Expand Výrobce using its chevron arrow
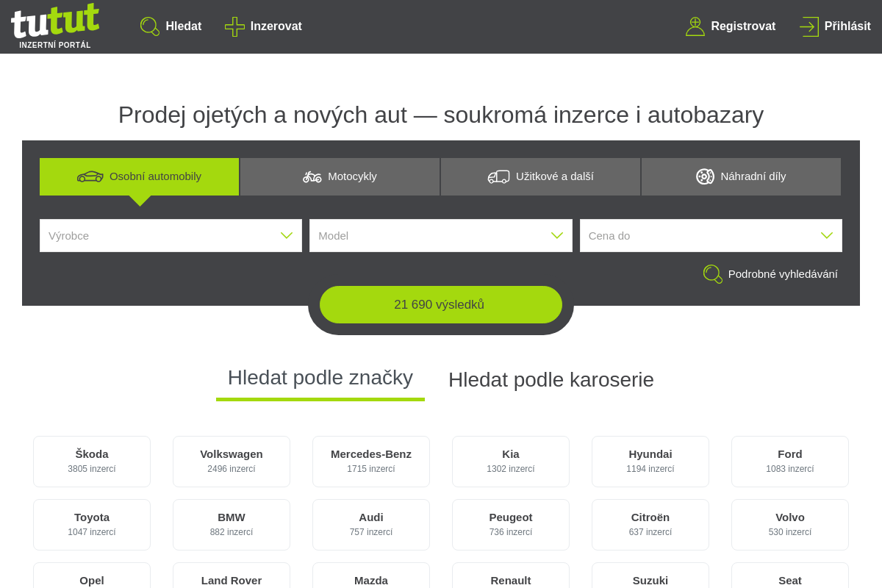Screen dimensions: 882x588 point(287,235)
